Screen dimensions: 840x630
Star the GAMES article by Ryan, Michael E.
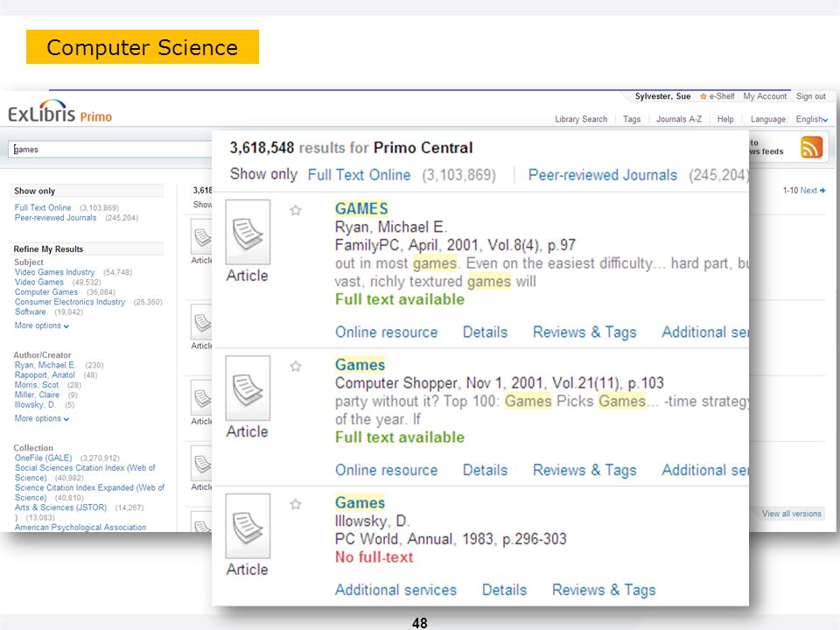coord(296,210)
